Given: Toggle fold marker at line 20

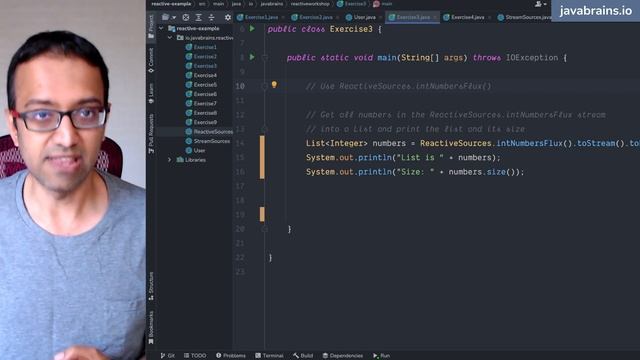Looking at the screenshot, I should (264, 229).
